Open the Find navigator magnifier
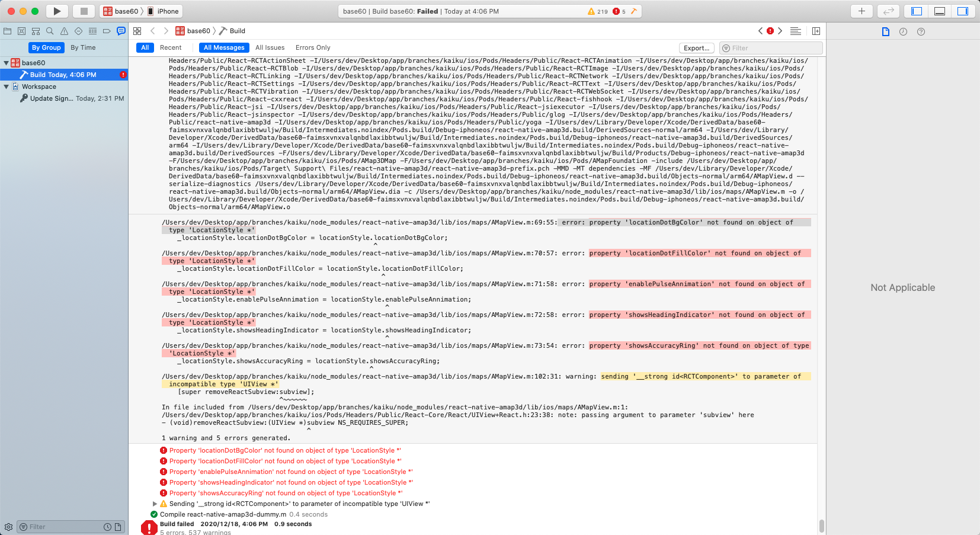 pos(50,31)
